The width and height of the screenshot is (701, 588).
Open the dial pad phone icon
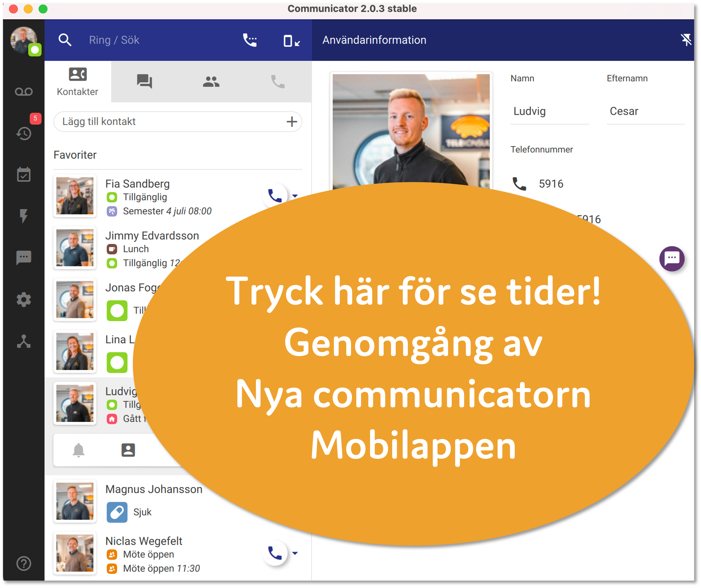pos(250,40)
